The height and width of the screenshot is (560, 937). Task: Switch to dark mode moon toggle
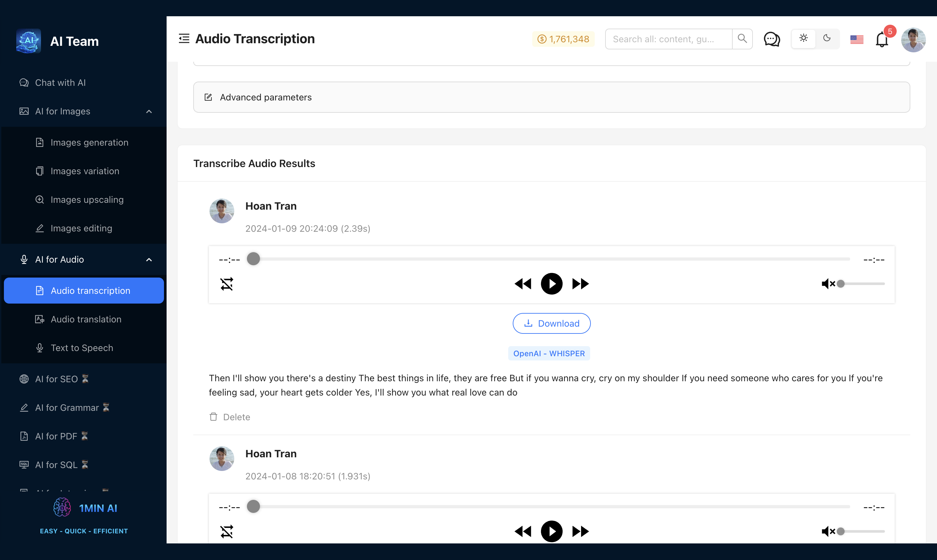827,38
